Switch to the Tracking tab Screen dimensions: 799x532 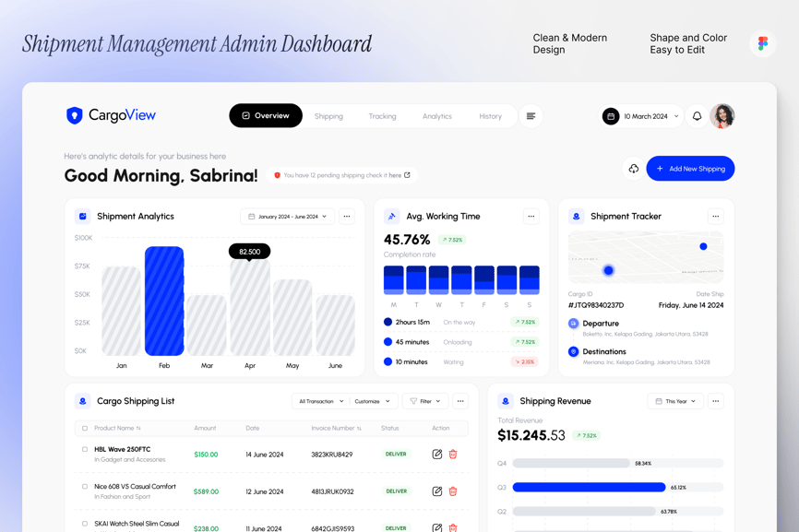(x=382, y=116)
